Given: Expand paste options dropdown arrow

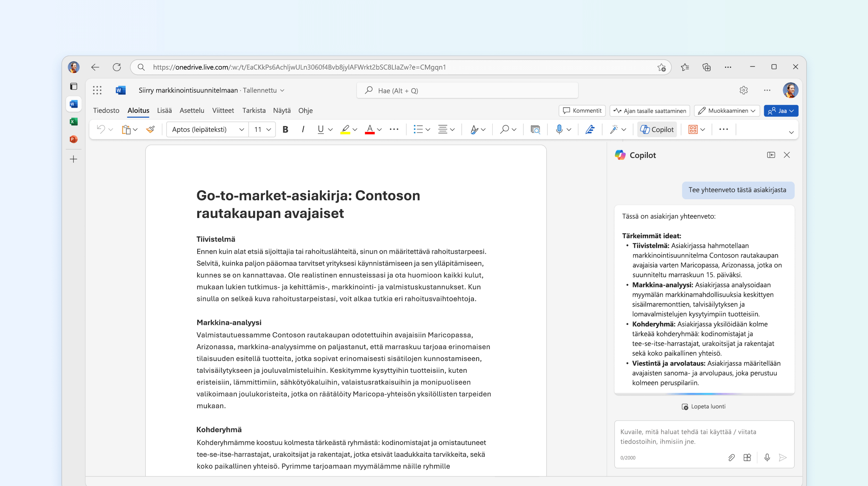Looking at the screenshot, I should point(135,129).
